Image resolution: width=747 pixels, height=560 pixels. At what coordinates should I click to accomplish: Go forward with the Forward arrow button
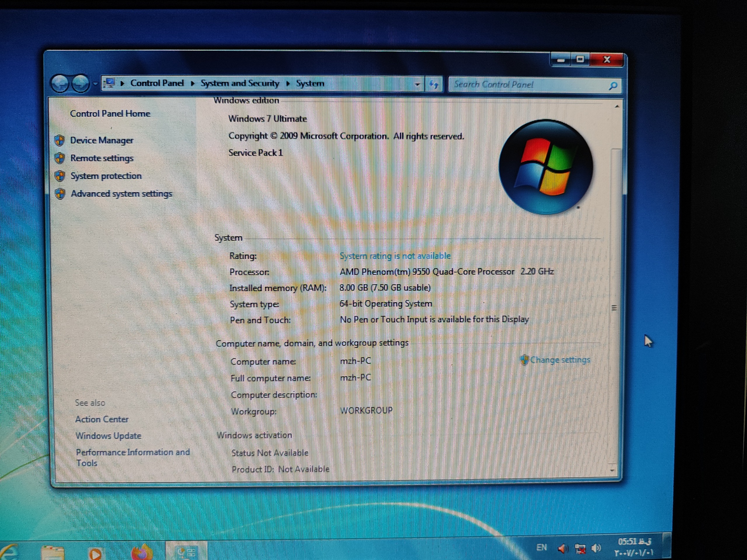click(81, 83)
